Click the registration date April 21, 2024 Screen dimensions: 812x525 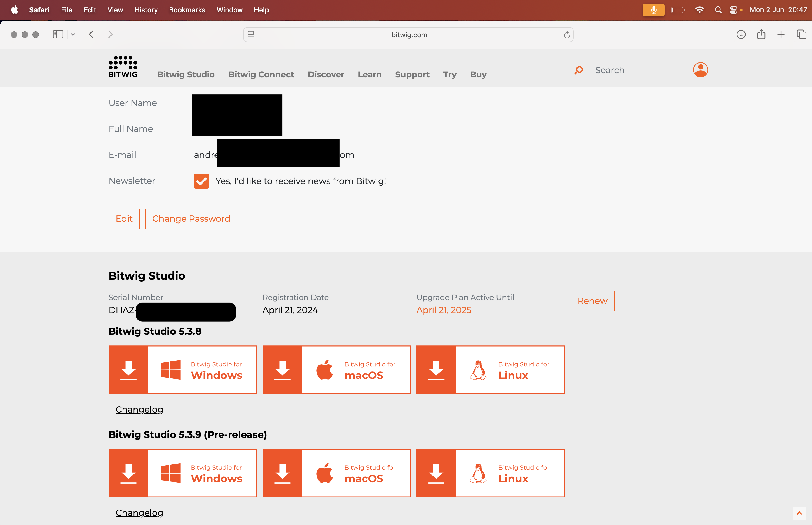pos(290,310)
